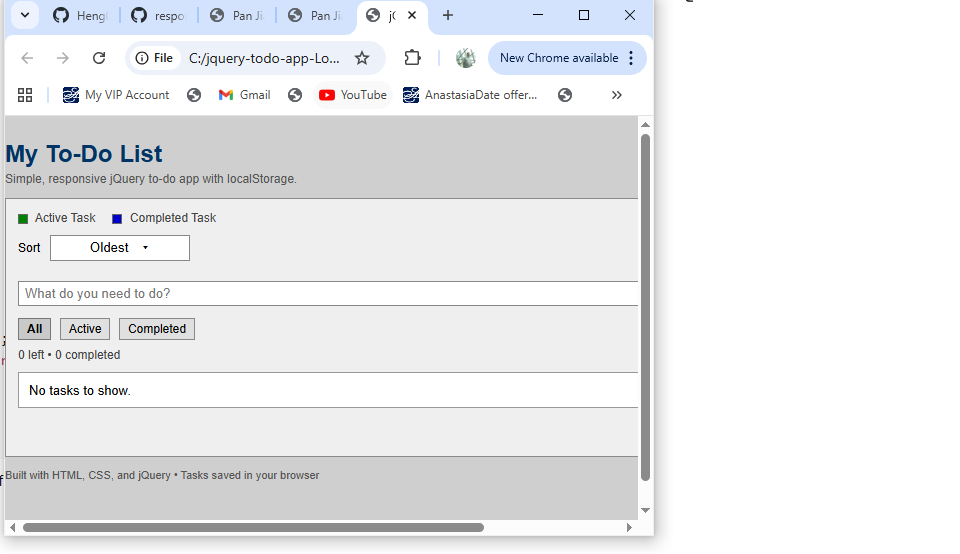Click the 'Built with HTML, CSS' footer text
Screen dimensions: 960x554
tap(162, 476)
